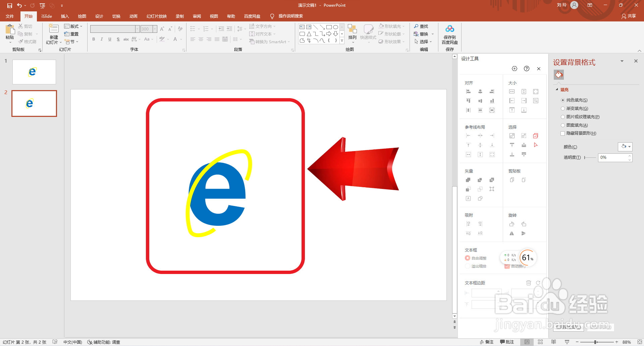Click the Save to Baidu Netdisk icon

pyautogui.click(x=450, y=29)
